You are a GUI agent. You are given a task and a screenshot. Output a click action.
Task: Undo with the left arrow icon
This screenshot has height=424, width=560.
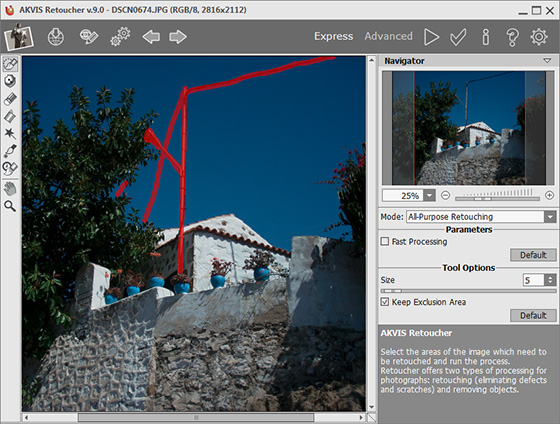(x=151, y=36)
